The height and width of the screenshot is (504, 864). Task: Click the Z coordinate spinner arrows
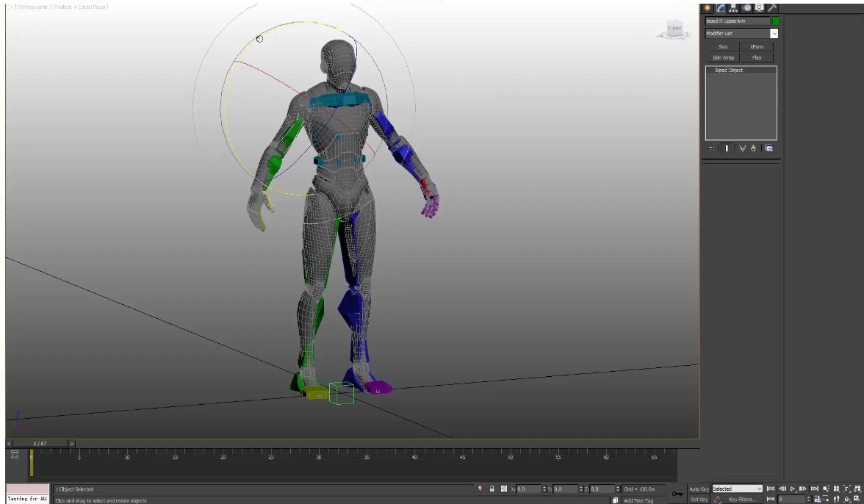click(618, 489)
